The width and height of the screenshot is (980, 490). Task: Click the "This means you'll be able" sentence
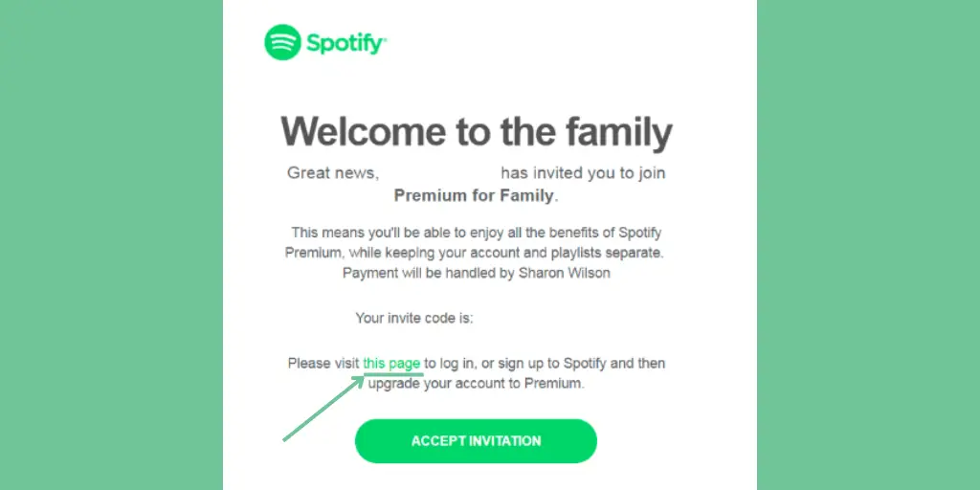477,234
